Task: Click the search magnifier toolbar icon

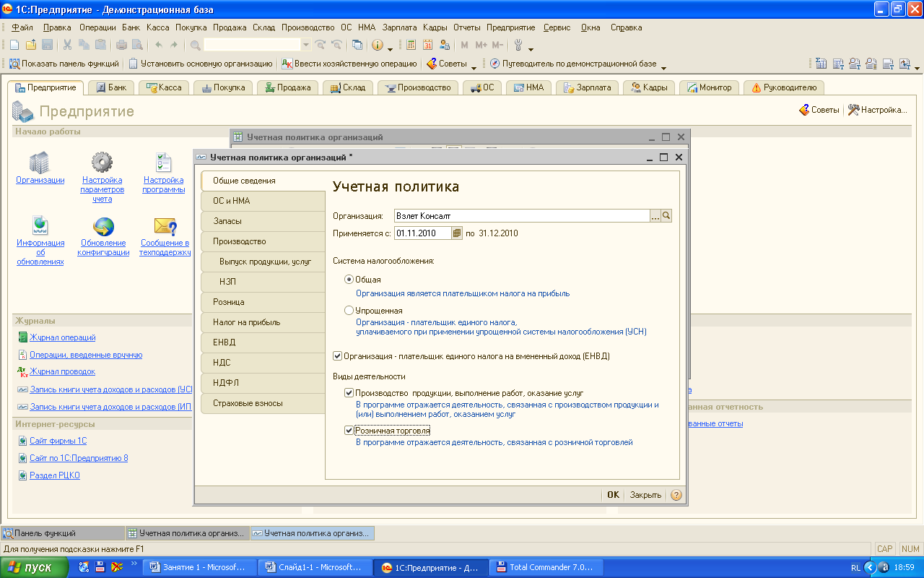Action: click(195, 45)
